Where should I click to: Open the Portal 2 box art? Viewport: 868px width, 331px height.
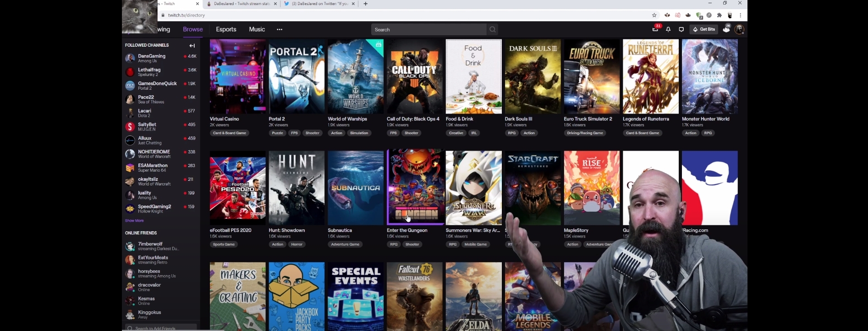pos(297,76)
